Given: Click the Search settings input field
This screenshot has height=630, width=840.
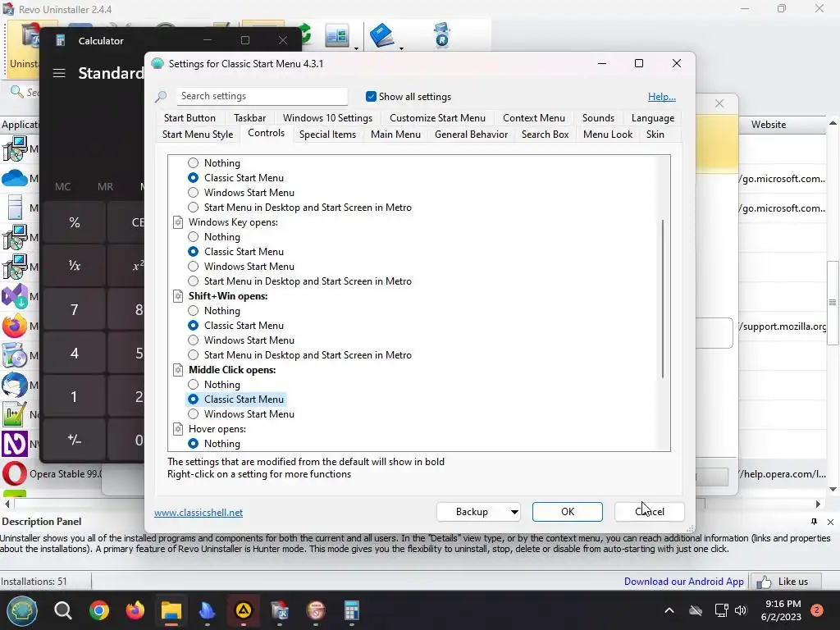Looking at the screenshot, I should click(x=262, y=97).
